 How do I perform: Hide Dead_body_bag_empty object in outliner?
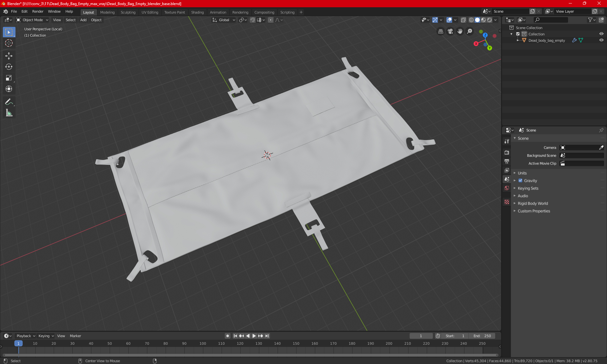point(601,40)
